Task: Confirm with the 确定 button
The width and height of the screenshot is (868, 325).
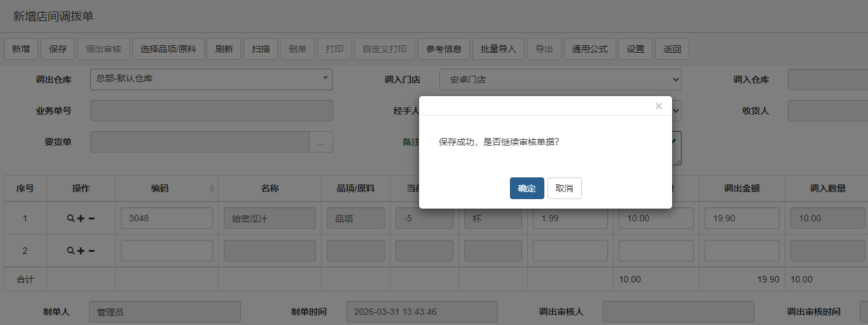Action: [527, 188]
